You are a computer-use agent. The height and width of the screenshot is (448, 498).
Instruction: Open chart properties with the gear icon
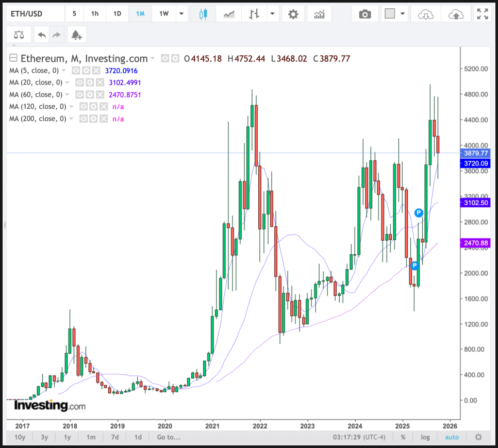(x=293, y=14)
